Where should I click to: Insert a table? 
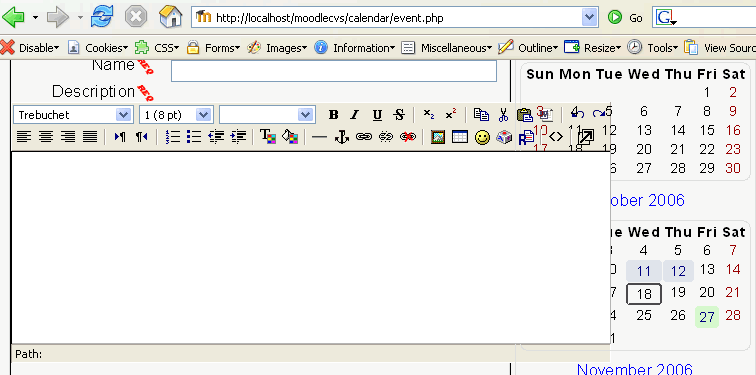[460, 137]
